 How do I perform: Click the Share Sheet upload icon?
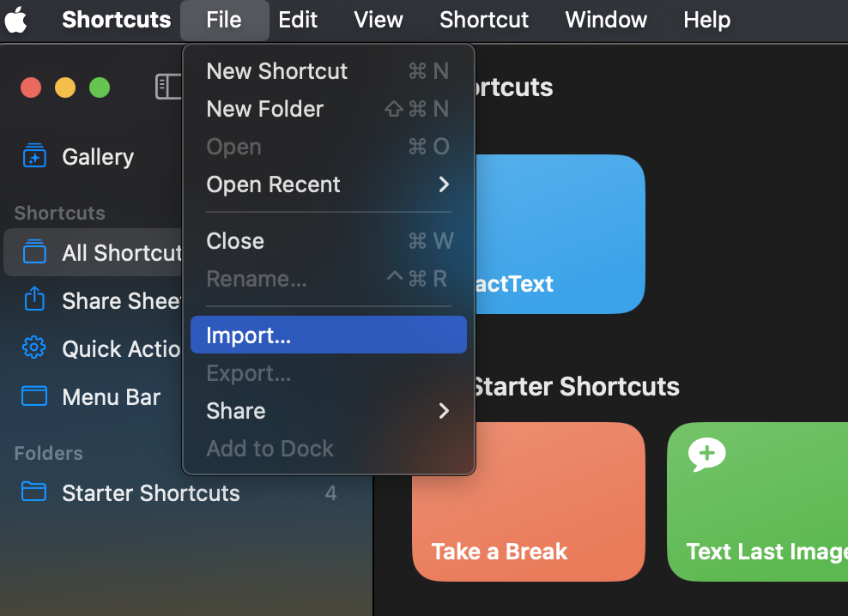click(x=34, y=299)
